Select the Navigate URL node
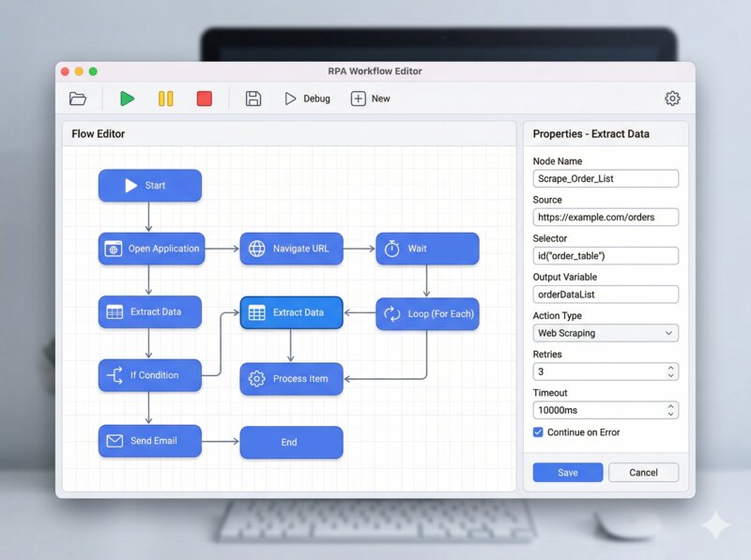 click(x=291, y=249)
